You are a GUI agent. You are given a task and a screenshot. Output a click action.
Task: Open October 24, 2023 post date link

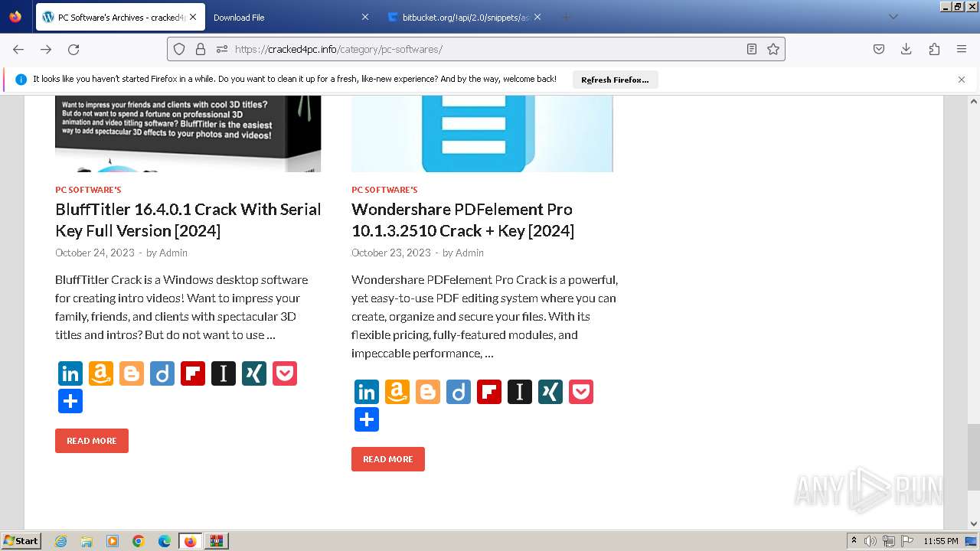95,253
